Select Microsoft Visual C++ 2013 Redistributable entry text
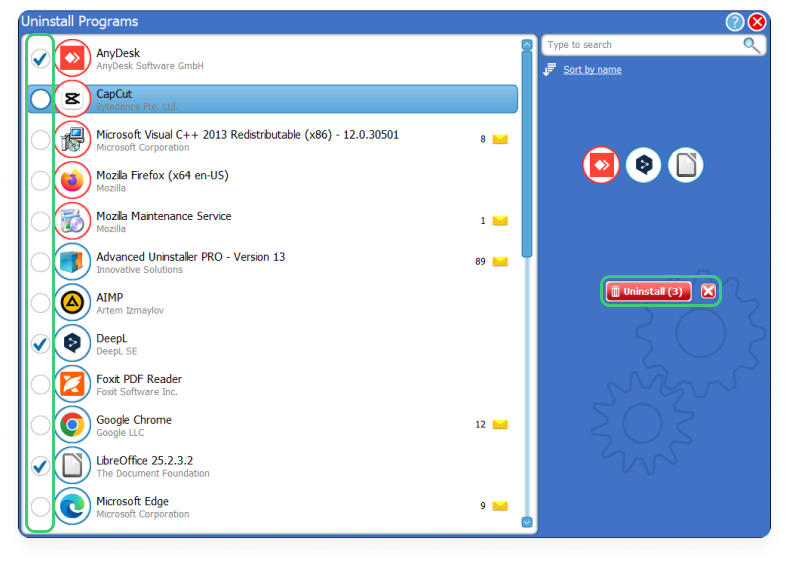The height and width of the screenshot is (564, 789). [247, 135]
